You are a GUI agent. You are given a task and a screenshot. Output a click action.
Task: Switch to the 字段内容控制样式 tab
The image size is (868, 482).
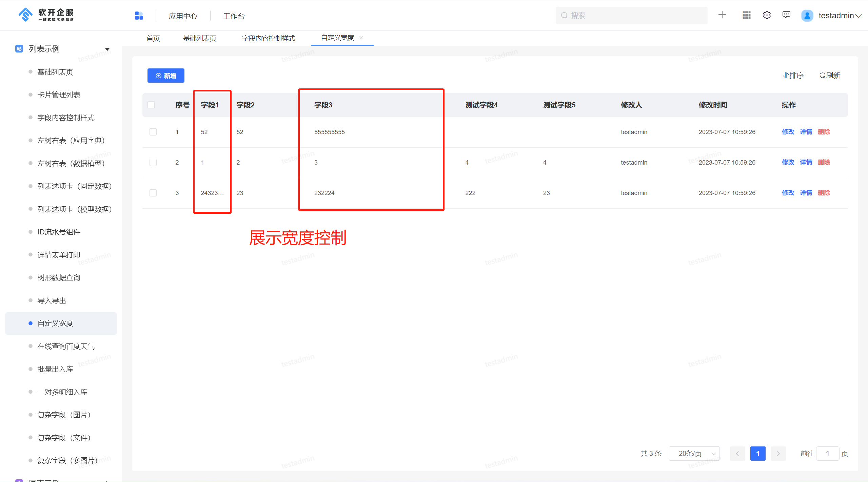tap(268, 38)
